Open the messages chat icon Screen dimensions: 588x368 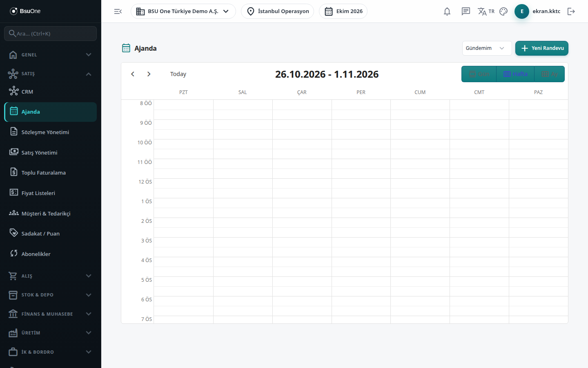pyautogui.click(x=466, y=11)
